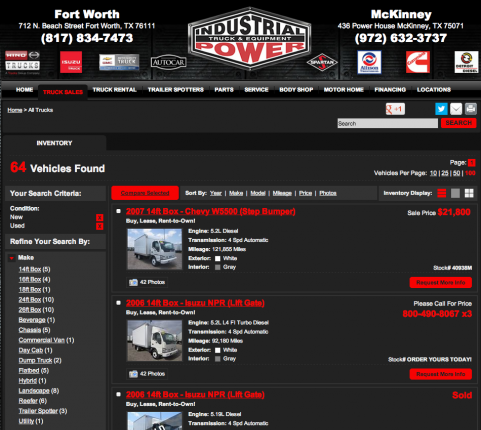Click the Isuzu Truck brand logo

coord(71,62)
